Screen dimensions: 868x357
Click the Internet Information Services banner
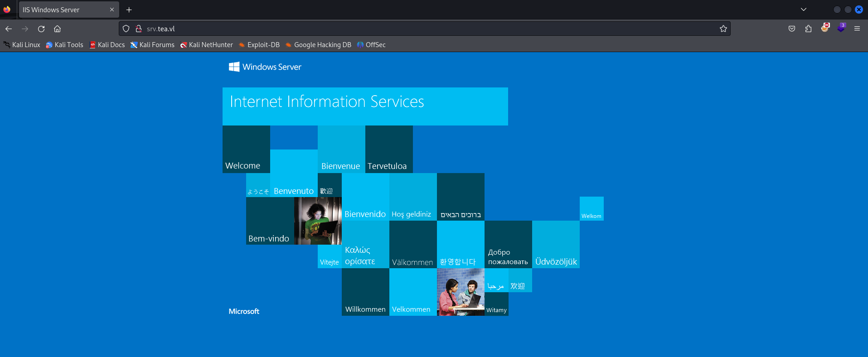point(365,106)
